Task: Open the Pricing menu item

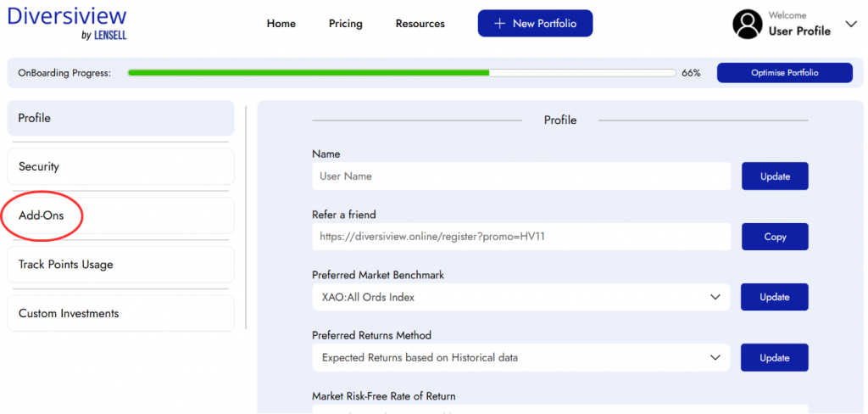Action: click(x=345, y=24)
